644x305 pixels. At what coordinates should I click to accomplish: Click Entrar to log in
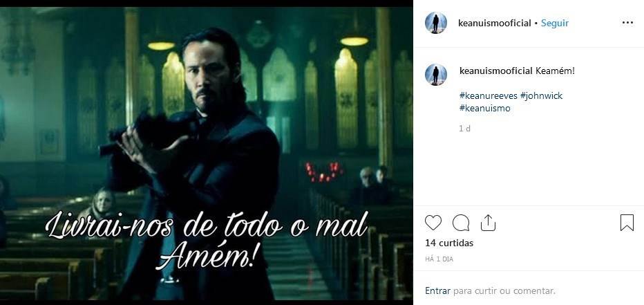(x=438, y=291)
